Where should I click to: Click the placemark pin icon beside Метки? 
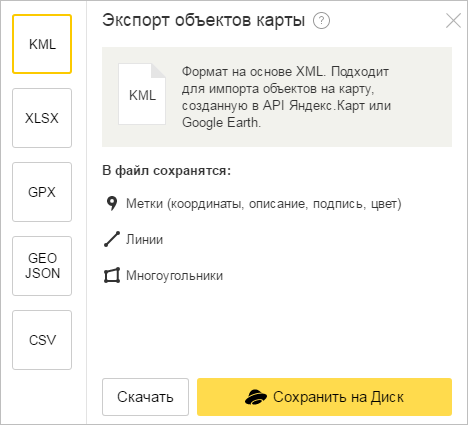[112, 203]
